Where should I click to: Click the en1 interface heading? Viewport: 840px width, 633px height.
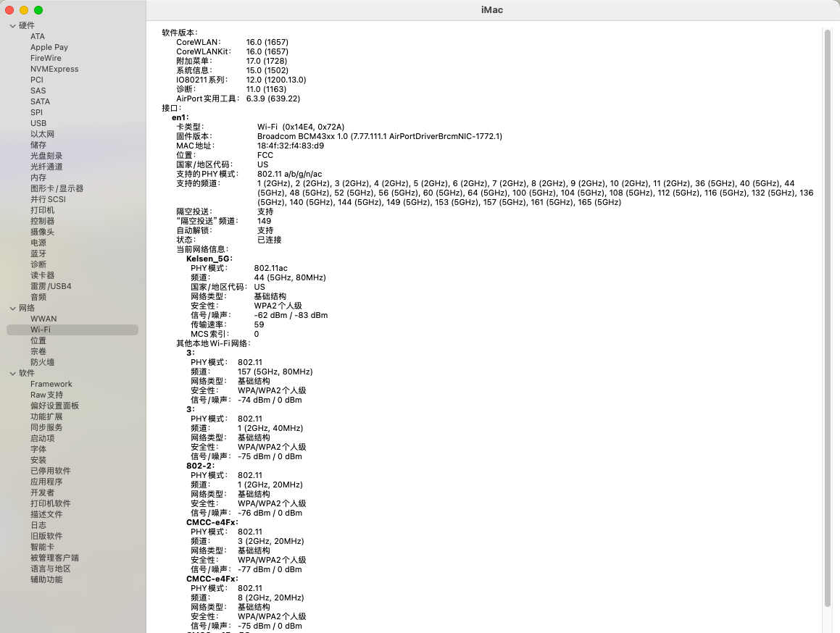(x=180, y=118)
